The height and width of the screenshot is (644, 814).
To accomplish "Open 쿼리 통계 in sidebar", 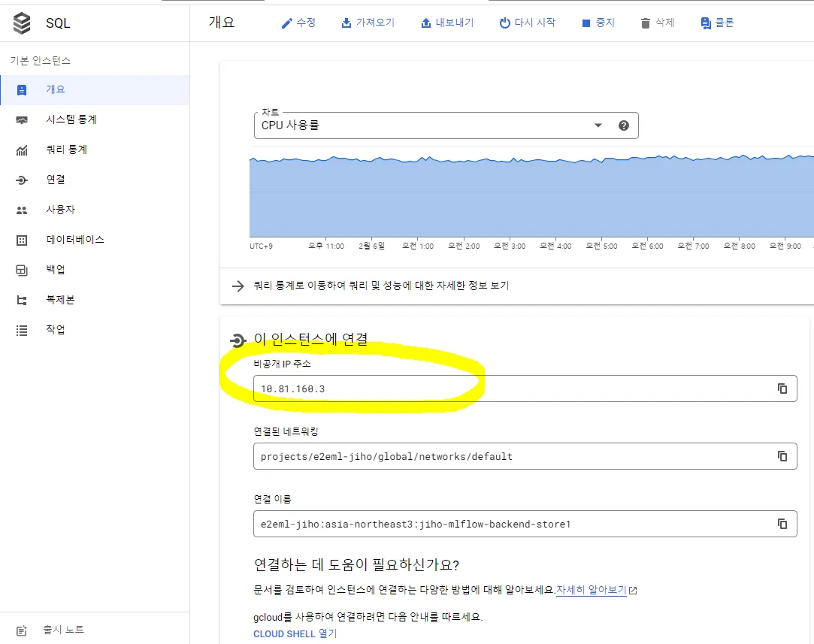I will 95,150.
